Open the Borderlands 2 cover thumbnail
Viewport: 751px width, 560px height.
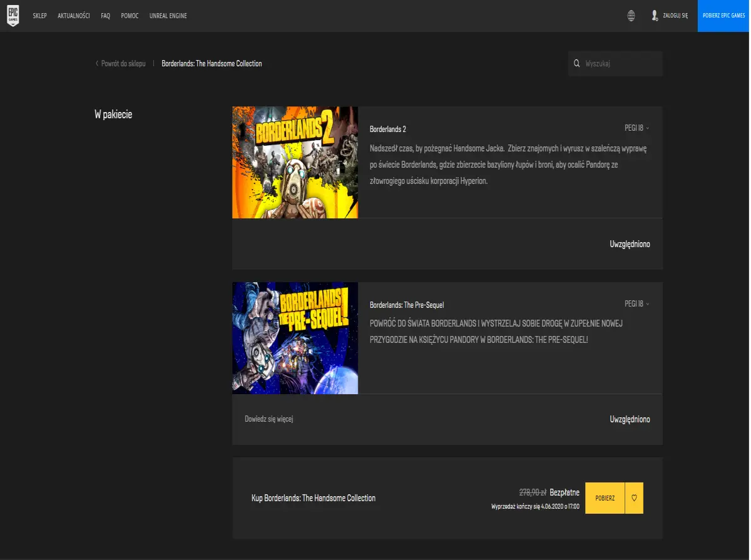tap(295, 162)
